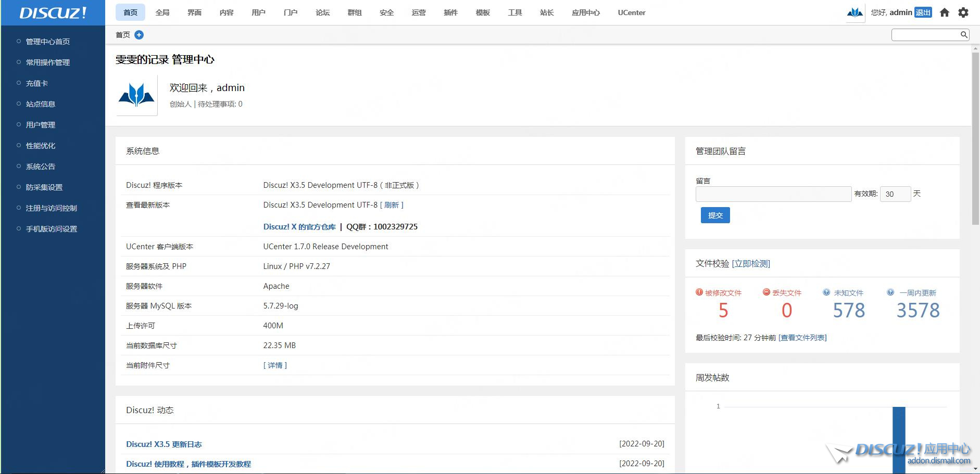
Task: Open the 查看文件列表 link
Action: click(x=802, y=338)
